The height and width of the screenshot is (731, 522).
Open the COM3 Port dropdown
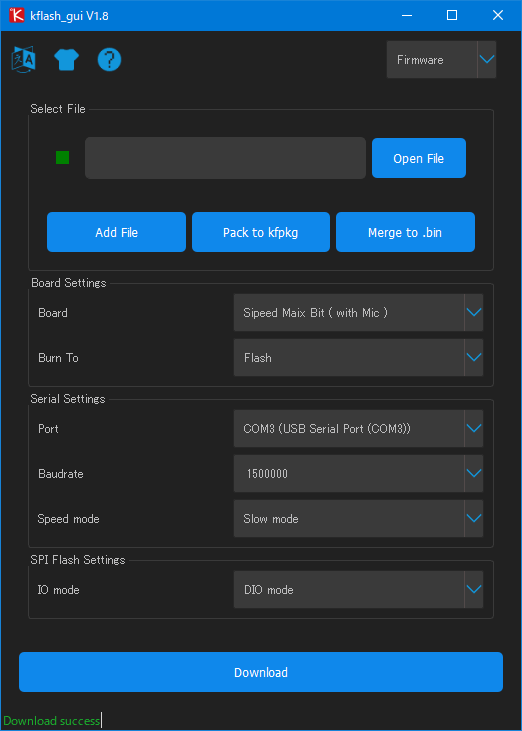tap(358, 428)
